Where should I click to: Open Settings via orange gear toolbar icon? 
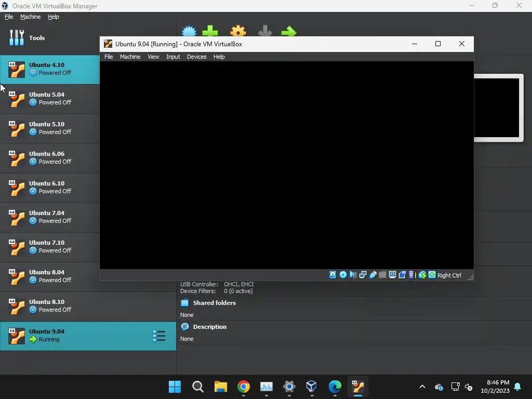point(238,31)
